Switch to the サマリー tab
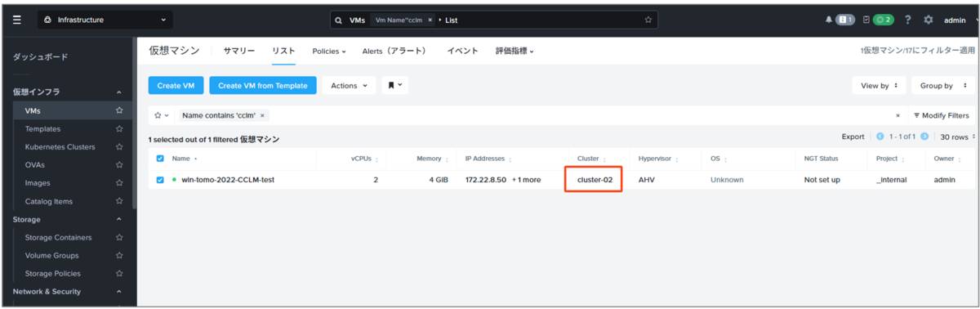 [x=239, y=51]
